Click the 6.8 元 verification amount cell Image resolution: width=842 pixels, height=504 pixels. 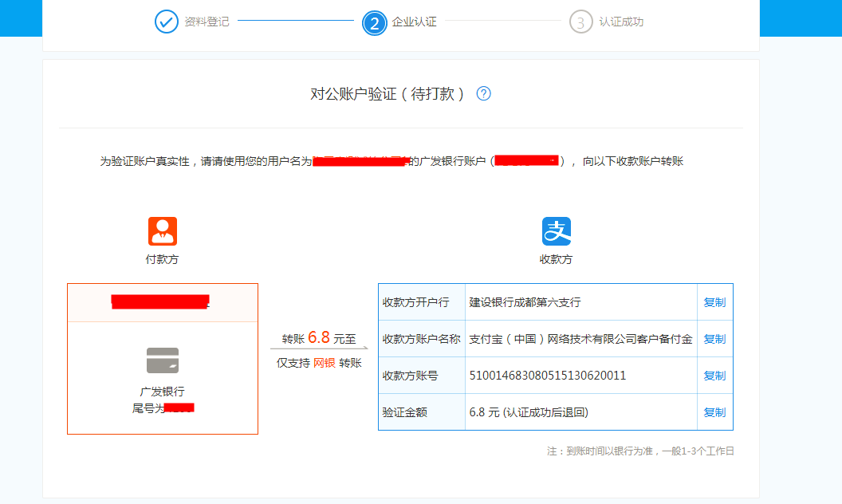tap(529, 412)
